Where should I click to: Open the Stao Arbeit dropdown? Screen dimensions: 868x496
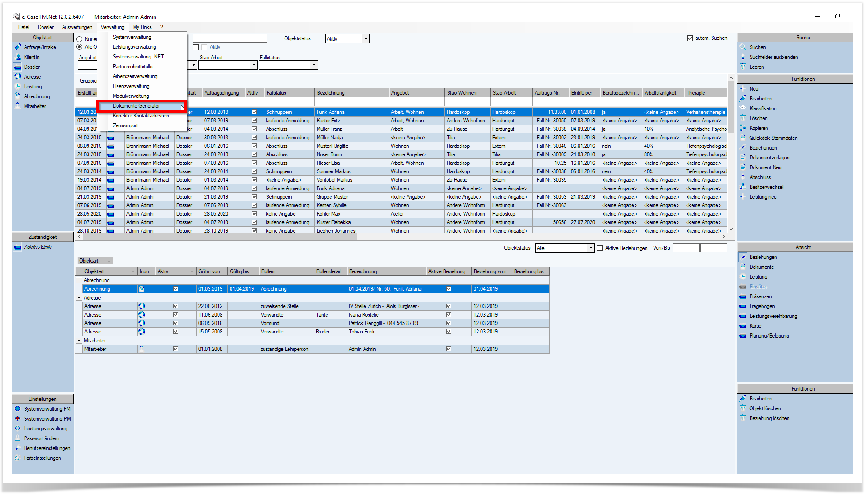click(254, 65)
